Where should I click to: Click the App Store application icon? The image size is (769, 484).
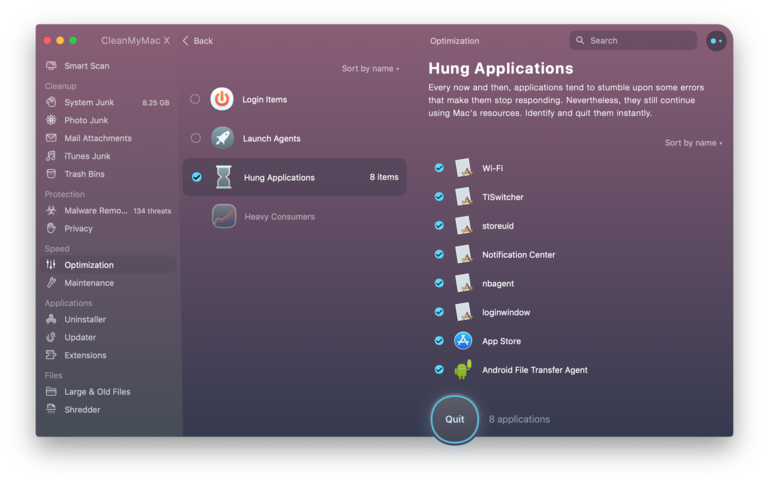pos(463,341)
